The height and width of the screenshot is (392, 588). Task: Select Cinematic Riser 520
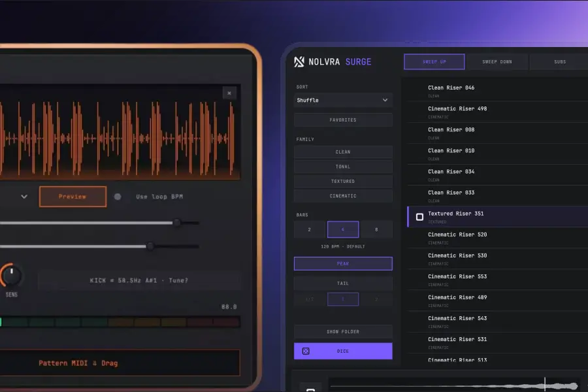[x=497, y=238]
